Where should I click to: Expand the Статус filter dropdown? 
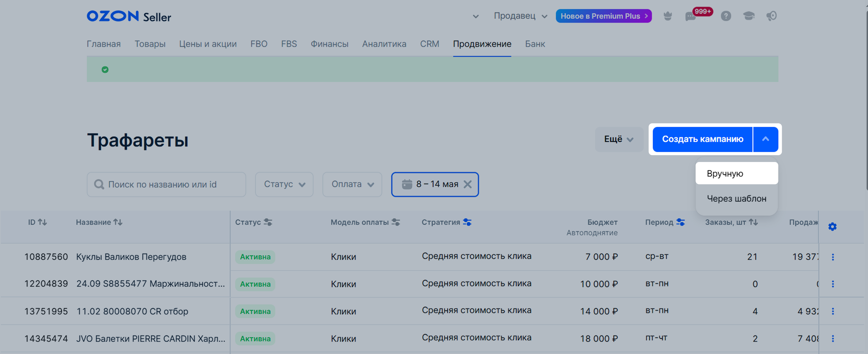click(x=284, y=185)
